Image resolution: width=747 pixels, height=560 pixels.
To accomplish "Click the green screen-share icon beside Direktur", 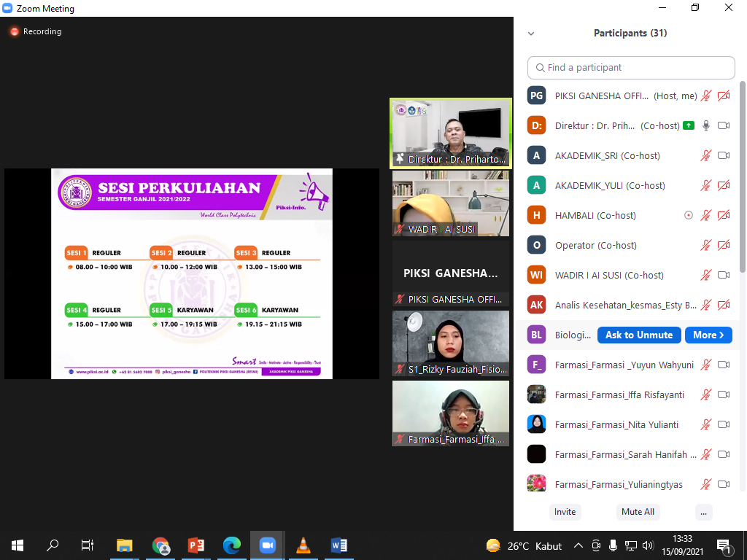I will point(689,125).
